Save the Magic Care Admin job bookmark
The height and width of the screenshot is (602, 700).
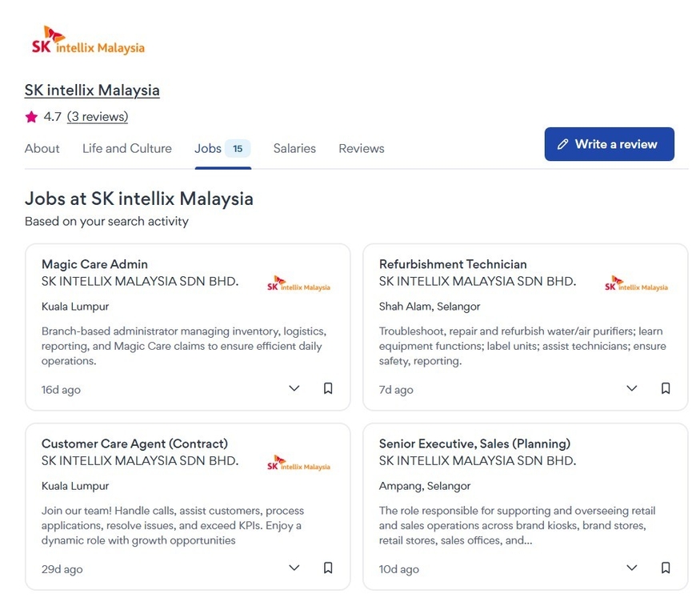[328, 388]
